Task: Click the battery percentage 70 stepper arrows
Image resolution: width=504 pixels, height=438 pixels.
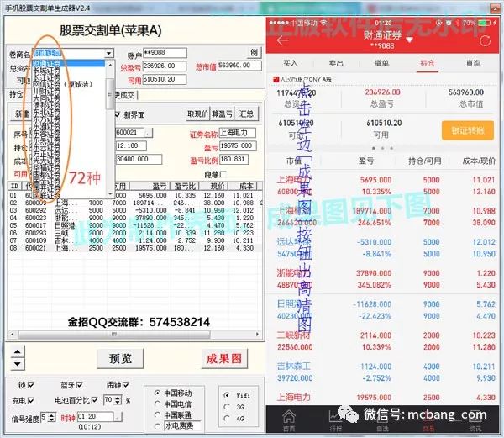Action: [118, 400]
